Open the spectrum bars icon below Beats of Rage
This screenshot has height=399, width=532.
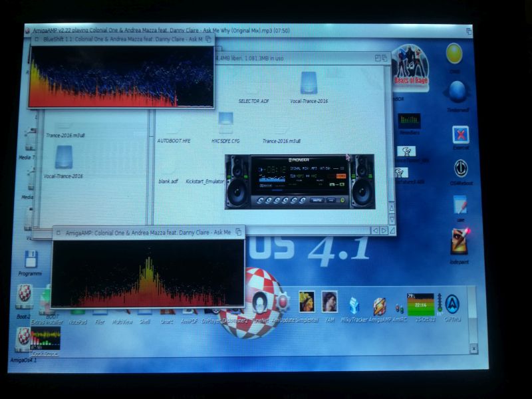[x=409, y=121]
